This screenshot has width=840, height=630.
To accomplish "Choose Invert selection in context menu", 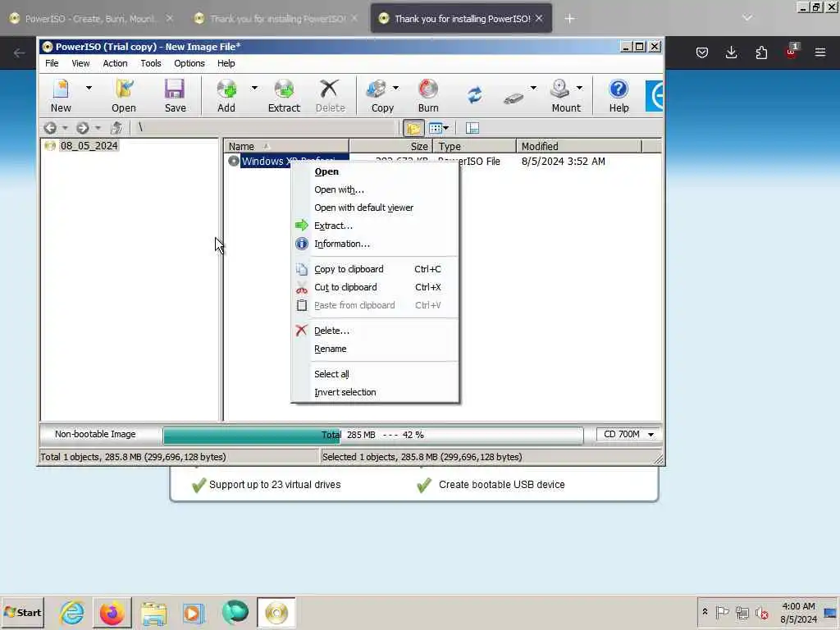I will [x=374, y=392].
